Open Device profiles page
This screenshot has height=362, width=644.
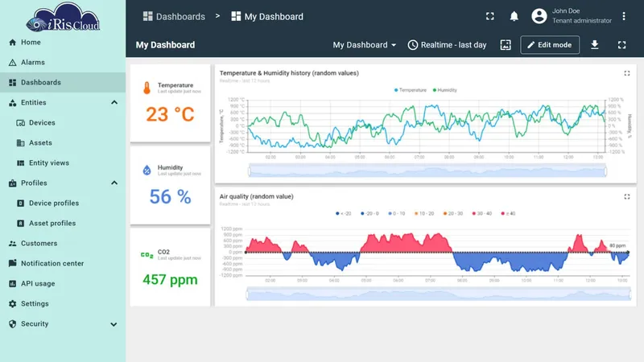(63, 204)
